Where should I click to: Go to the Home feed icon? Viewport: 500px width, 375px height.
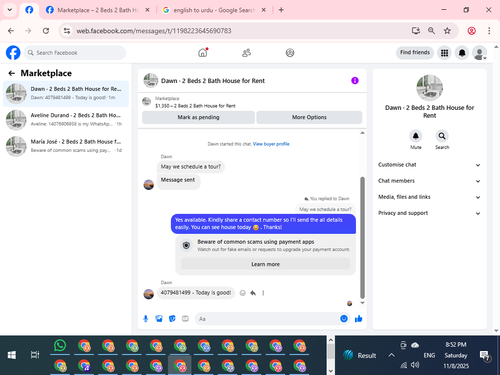pyautogui.click(x=203, y=52)
